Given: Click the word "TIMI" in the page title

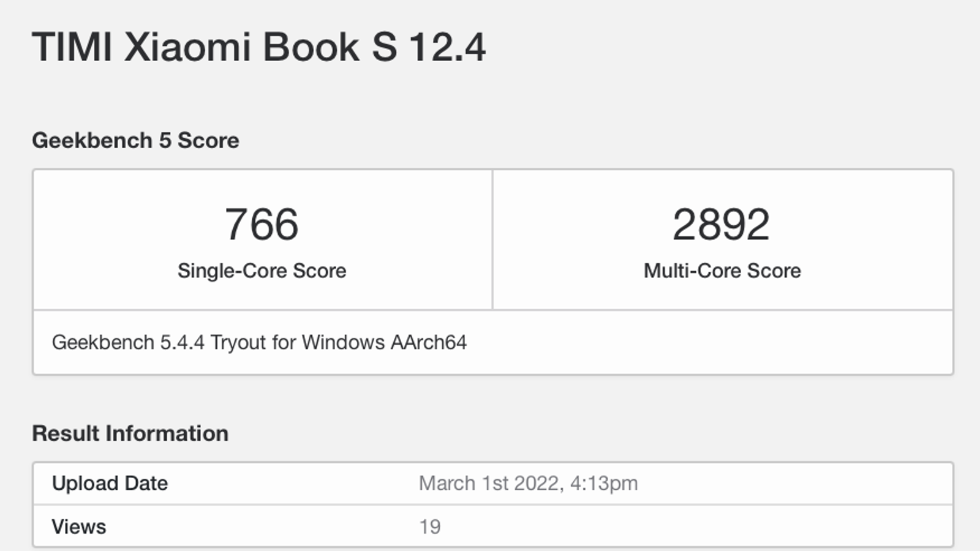Looking at the screenshot, I should tap(72, 47).
